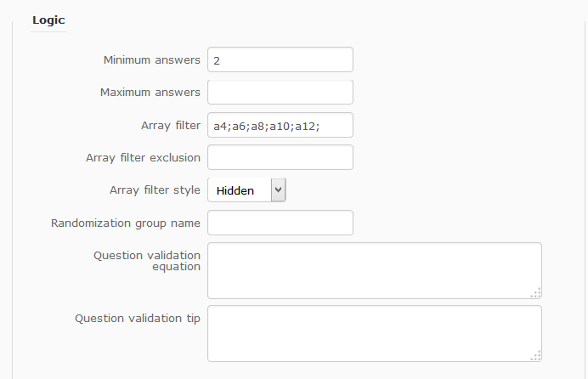
Task: Select the Array filter exclusion input box
Action: (280, 157)
